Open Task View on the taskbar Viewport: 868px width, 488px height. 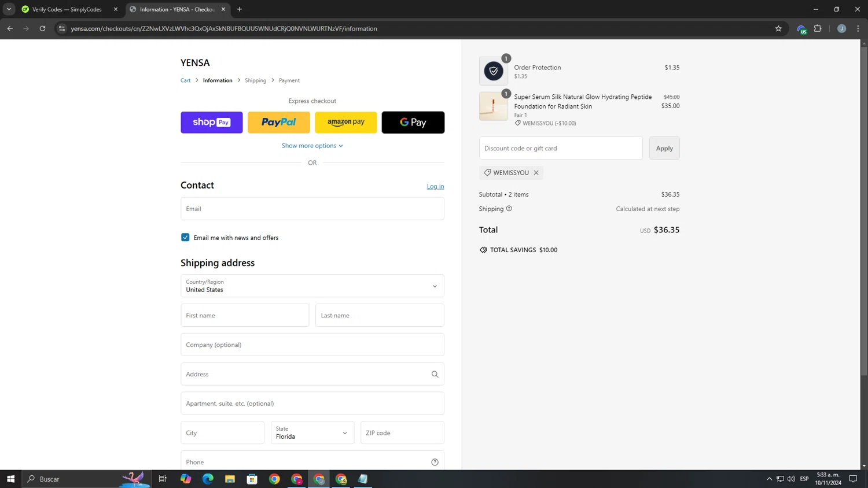pyautogui.click(x=163, y=479)
